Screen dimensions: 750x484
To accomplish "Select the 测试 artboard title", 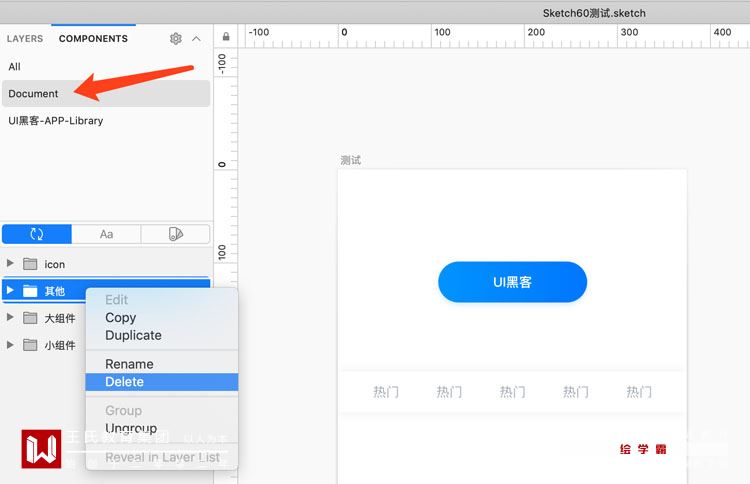I will 351,160.
